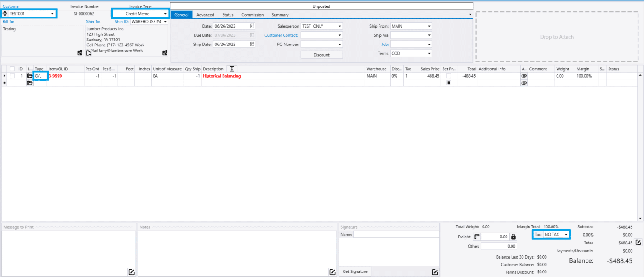Screen dimensions: 644x277
Task: Switch to the Advanced tab
Action: coord(205,15)
